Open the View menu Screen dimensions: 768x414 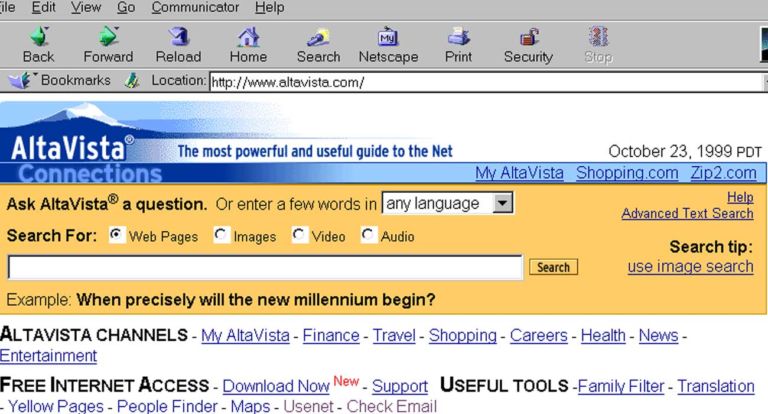pos(86,8)
